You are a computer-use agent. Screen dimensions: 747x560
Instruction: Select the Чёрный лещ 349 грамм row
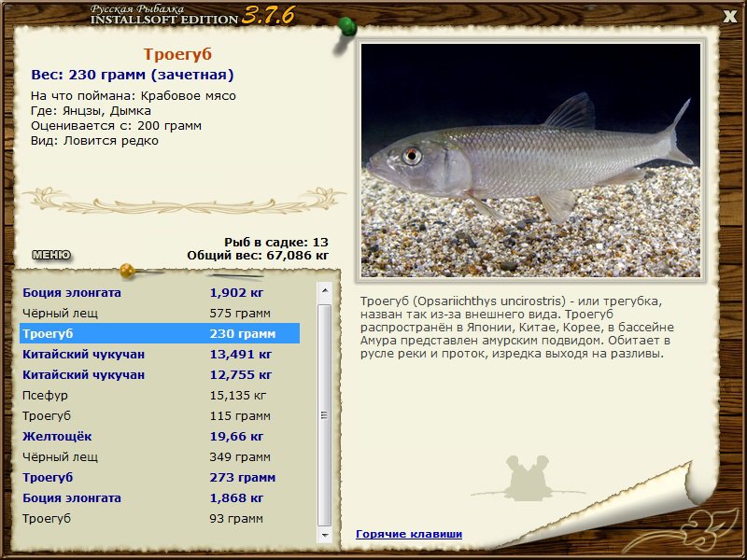(x=160, y=456)
